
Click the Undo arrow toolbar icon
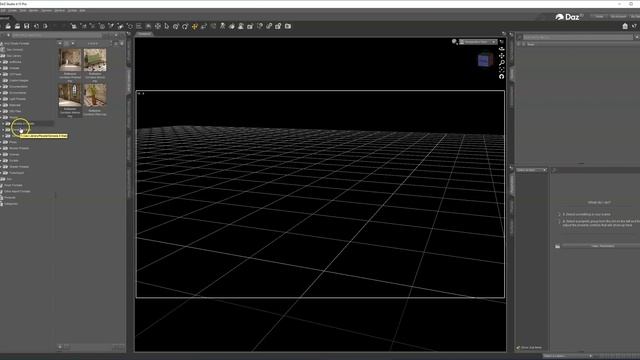click(x=36, y=26)
